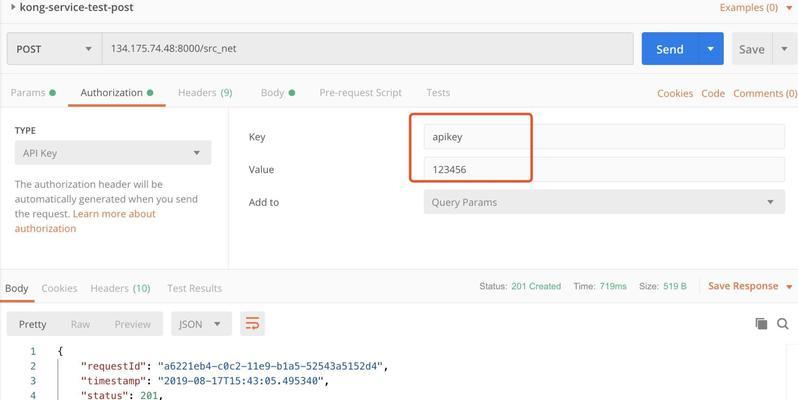Click the Value field containing 123456
Screen dimensions: 798x400
[x=604, y=169]
